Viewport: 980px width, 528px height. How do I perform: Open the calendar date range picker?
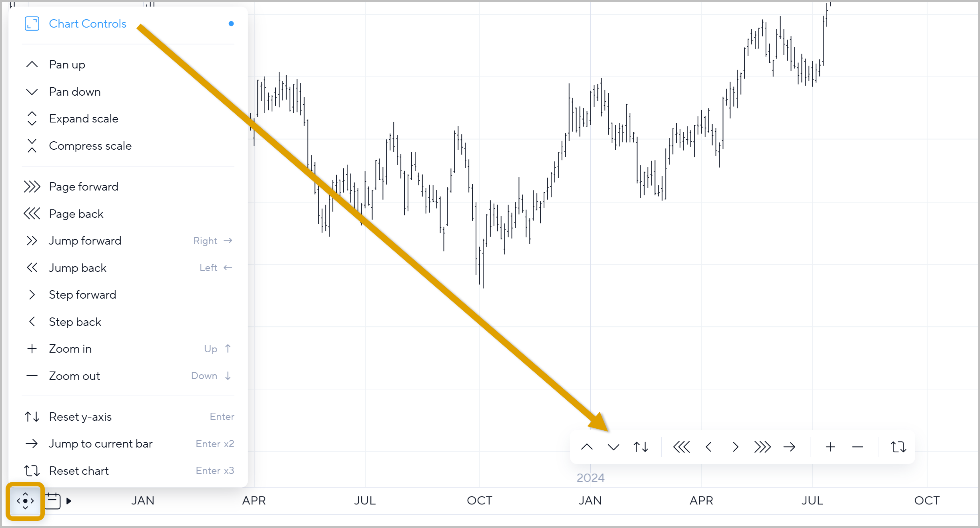click(x=52, y=501)
